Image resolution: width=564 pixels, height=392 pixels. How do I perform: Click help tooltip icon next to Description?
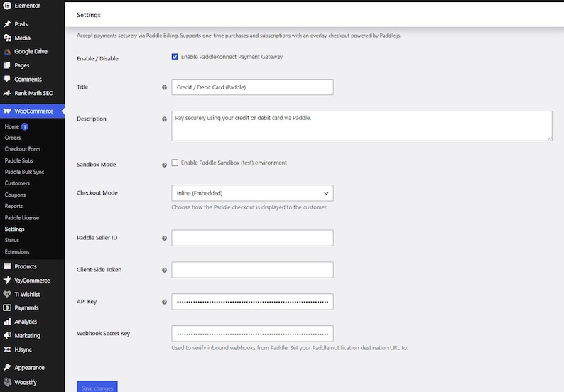[x=164, y=119]
